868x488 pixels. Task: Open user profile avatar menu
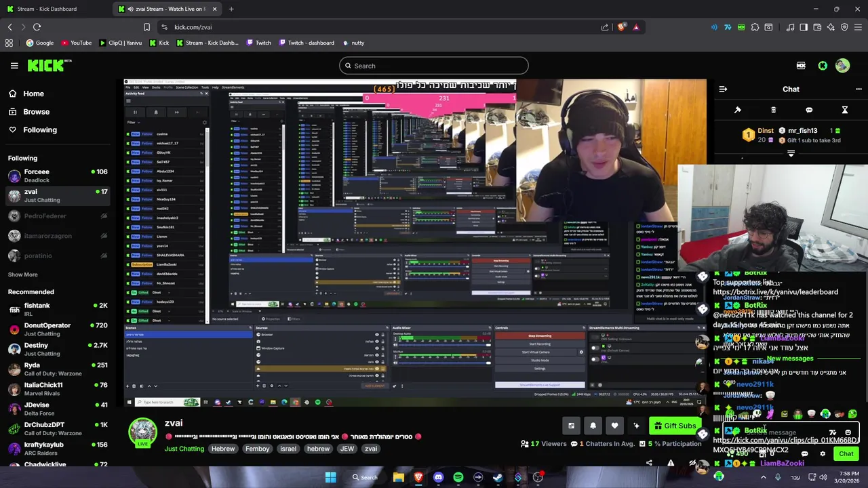(843, 66)
